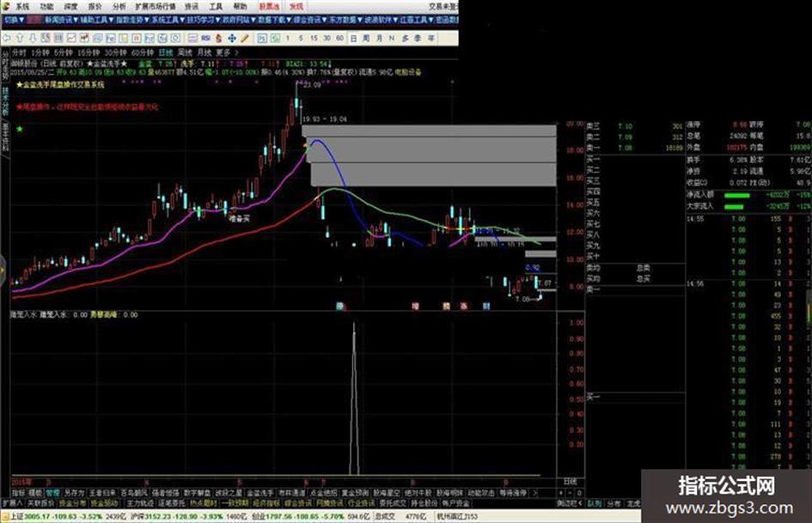Viewport: 812px width, 523px height.
Task: Open the 辅助工具 dropdown
Action: pyautogui.click(x=96, y=20)
